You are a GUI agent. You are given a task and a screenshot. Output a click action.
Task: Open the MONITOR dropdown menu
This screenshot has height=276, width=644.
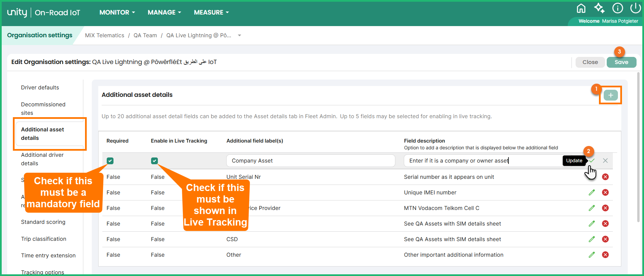(x=117, y=13)
